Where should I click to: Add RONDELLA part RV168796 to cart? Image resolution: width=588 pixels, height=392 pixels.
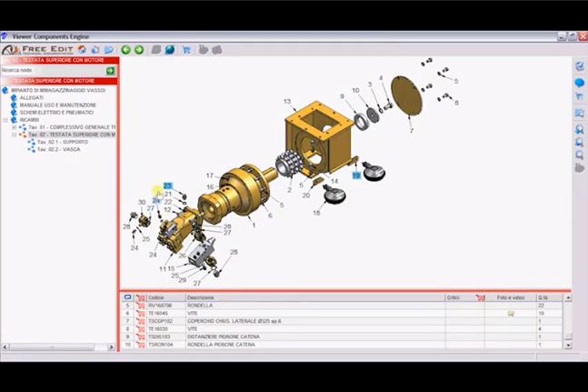click(x=141, y=306)
